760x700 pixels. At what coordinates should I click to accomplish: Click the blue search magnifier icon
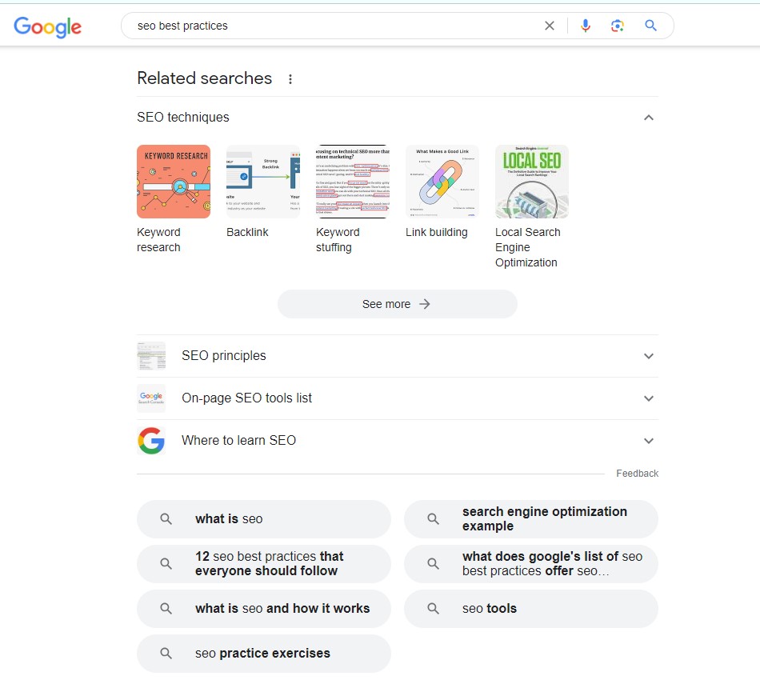[x=650, y=25]
